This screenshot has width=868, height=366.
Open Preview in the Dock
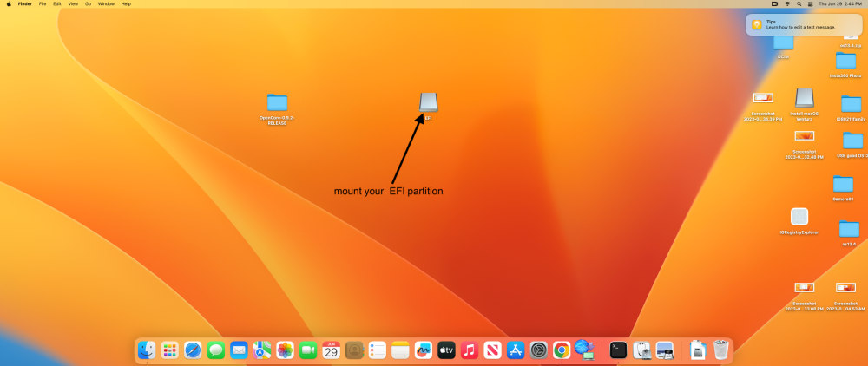pyautogui.click(x=664, y=350)
